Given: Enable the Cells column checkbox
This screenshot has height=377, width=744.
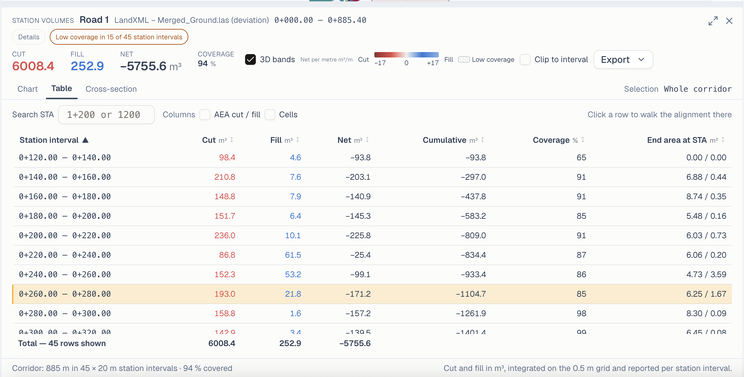Looking at the screenshot, I should coord(270,114).
